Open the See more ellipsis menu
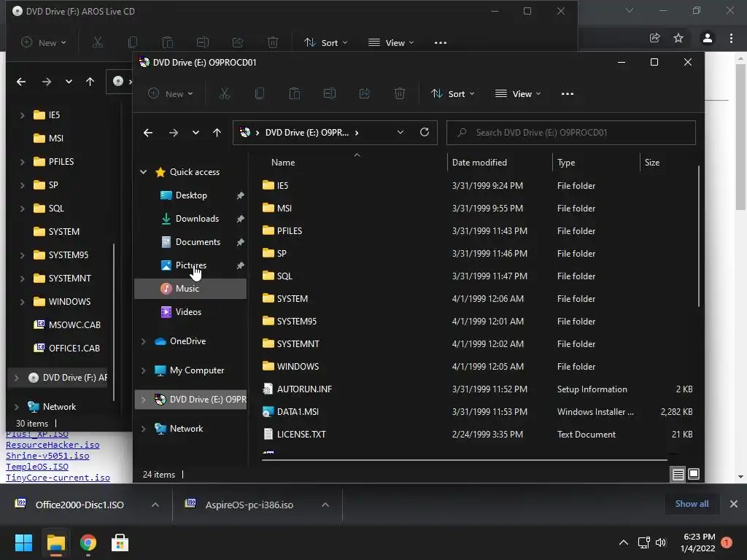The width and height of the screenshot is (747, 560). 568,93
